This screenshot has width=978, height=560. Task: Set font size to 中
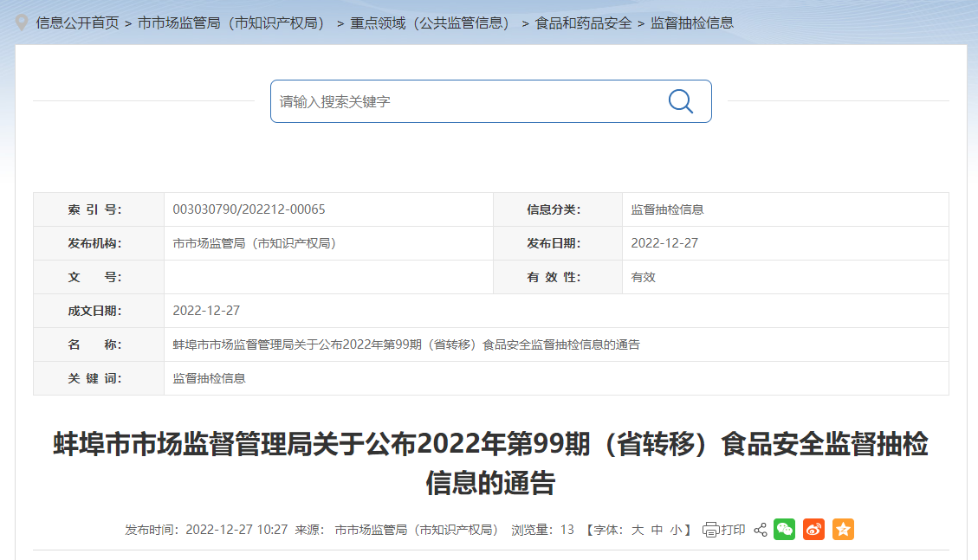coord(657,530)
